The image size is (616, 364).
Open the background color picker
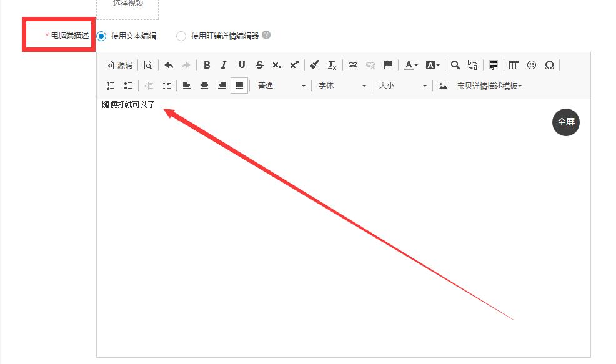coord(432,65)
